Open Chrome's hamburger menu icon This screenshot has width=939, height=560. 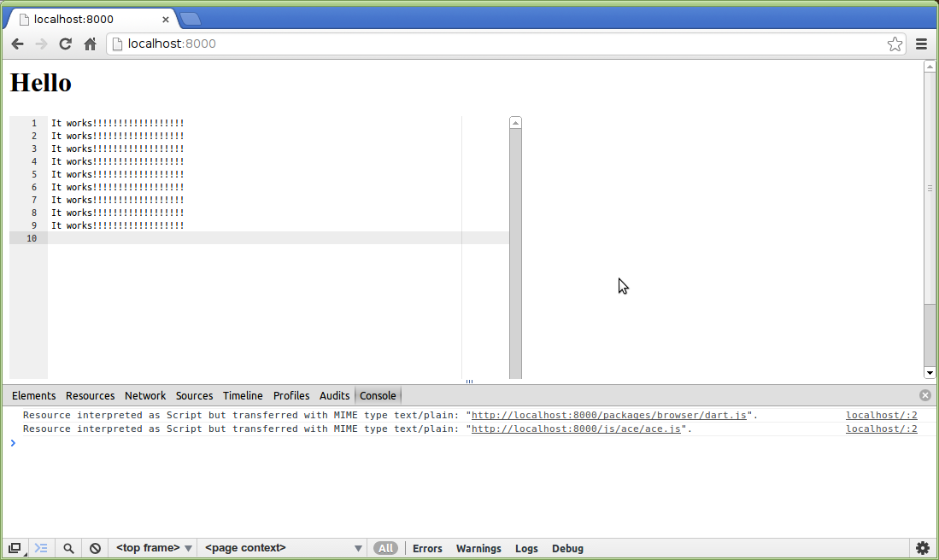921,44
